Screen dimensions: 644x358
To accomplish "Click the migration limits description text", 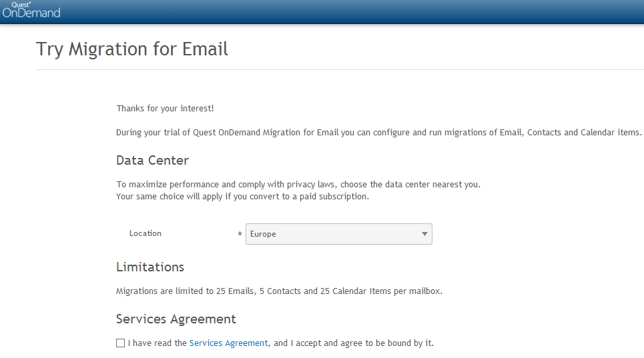I will (x=279, y=291).
